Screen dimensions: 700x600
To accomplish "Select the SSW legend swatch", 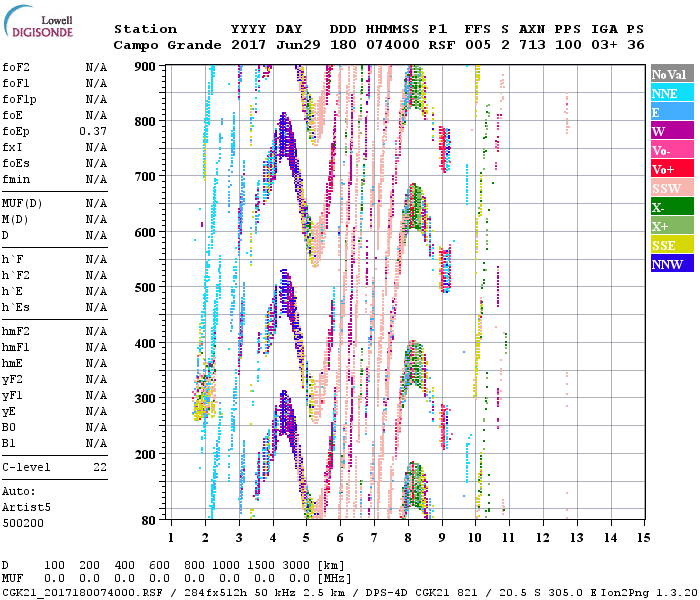I will (672, 188).
